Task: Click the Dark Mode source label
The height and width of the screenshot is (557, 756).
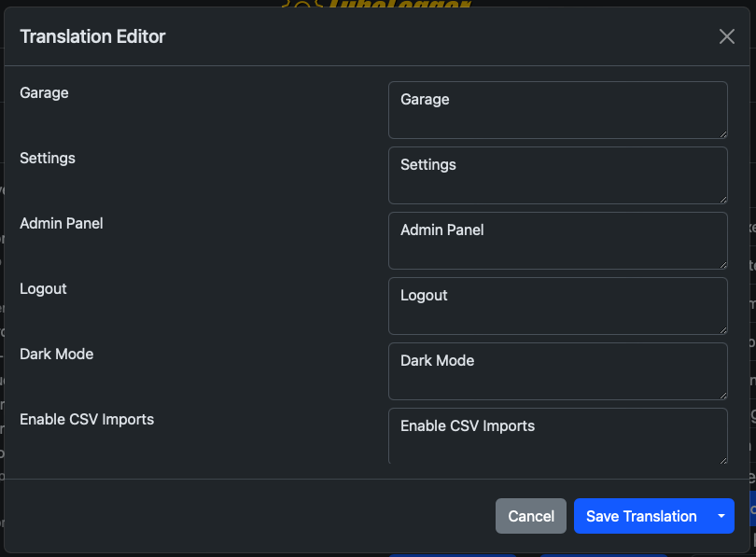Action: tap(57, 355)
